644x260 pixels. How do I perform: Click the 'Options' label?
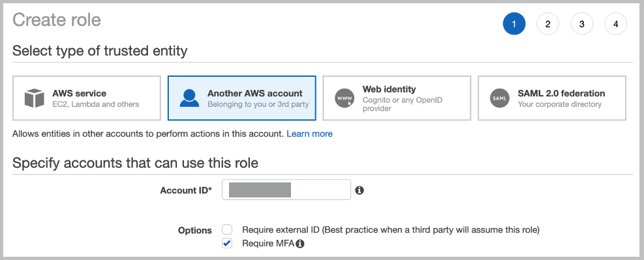click(195, 231)
